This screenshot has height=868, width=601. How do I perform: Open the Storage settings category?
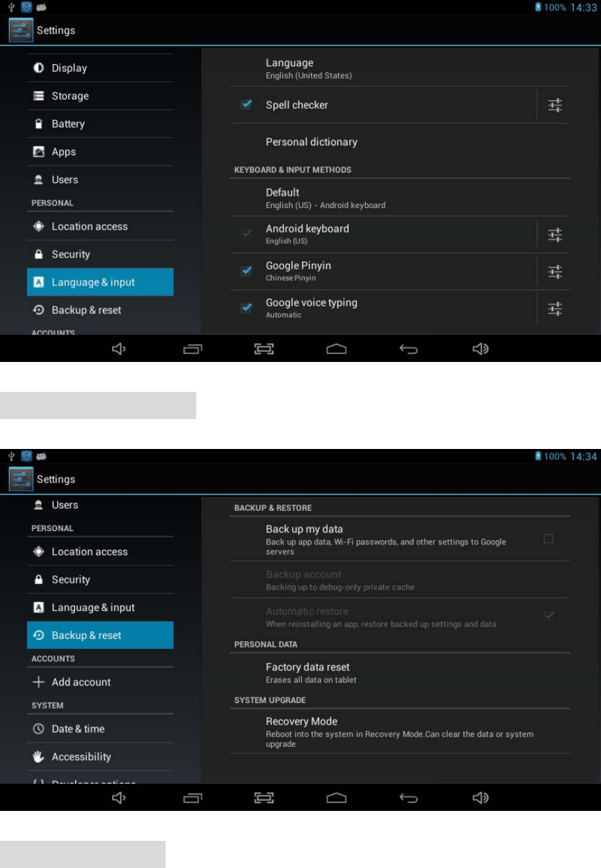[100, 96]
